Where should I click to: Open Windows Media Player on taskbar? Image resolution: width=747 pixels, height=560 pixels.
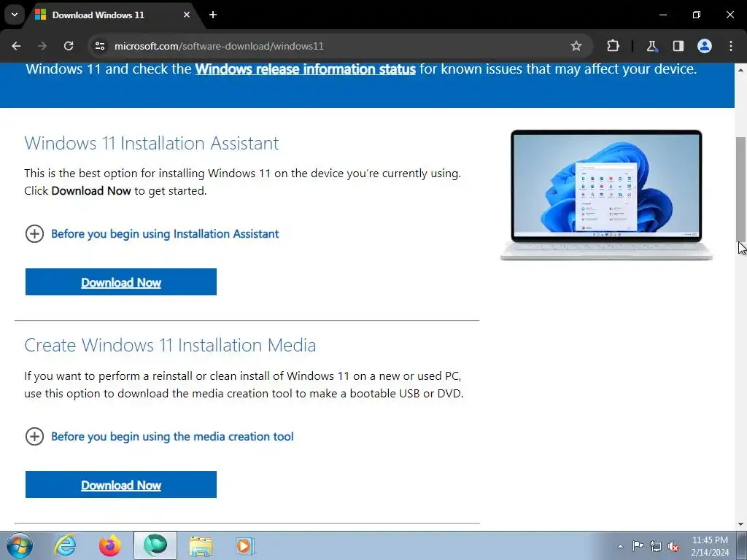245,545
